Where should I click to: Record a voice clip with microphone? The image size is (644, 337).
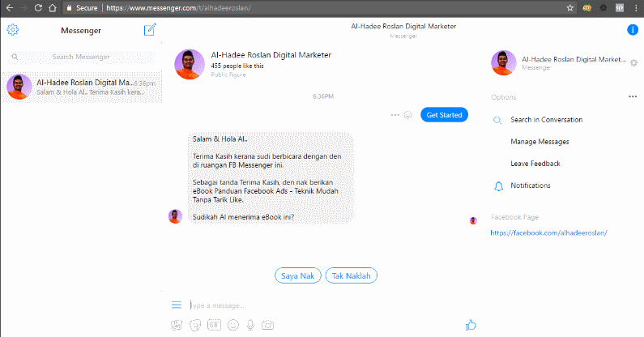pos(250,325)
